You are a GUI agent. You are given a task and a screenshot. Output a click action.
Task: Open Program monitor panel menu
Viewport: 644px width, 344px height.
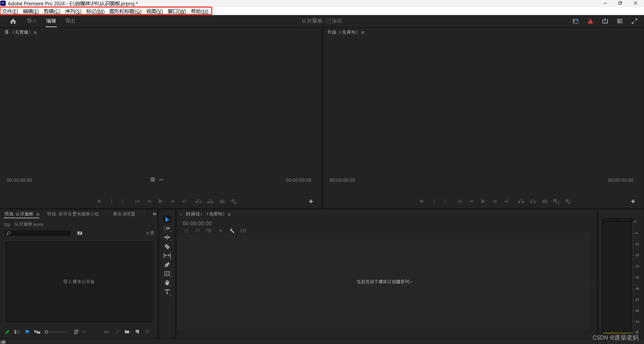click(x=363, y=33)
